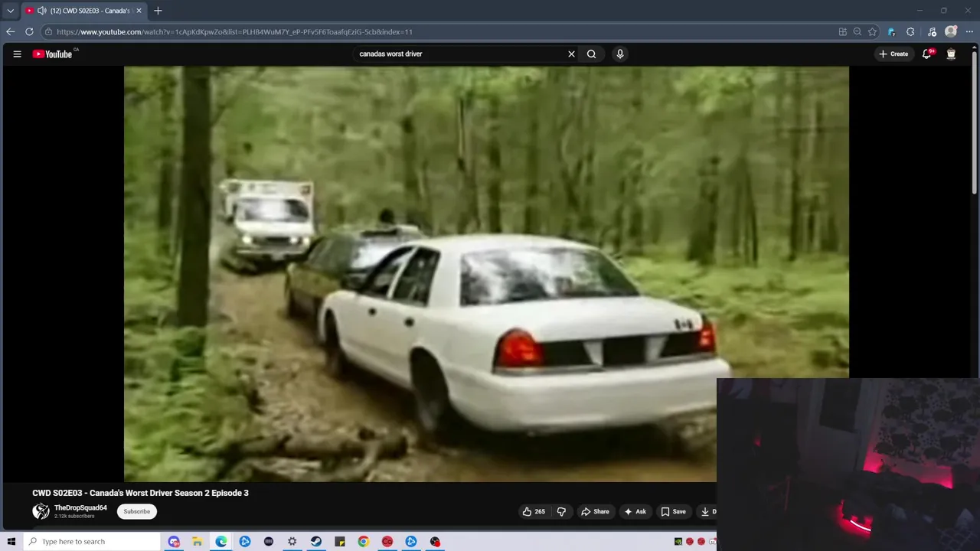Screen dimensions: 980x551
Task: Share the video
Action: pos(595,512)
